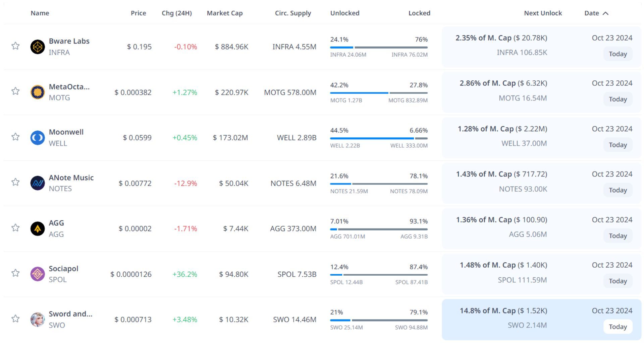Image resolution: width=644 pixels, height=346 pixels.
Task: Toggle the favorite star for Moonwell
Action: (15, 137)
